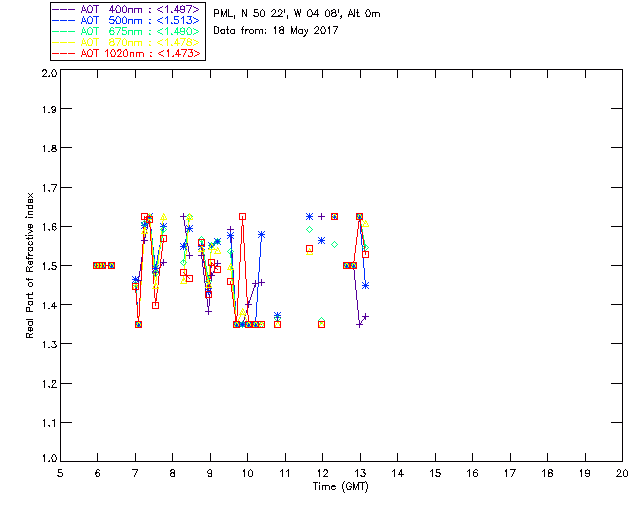Image resolution: width=640 pixels, height=512 pixels.
Task: Click the 20 x-axis tick label
Action: [x=622, y=473]
